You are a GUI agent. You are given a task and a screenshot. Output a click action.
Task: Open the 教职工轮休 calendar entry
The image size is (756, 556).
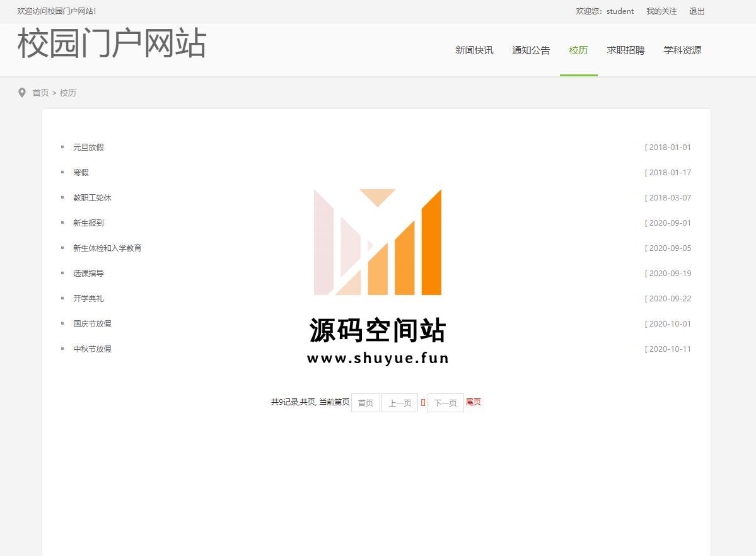92,198
